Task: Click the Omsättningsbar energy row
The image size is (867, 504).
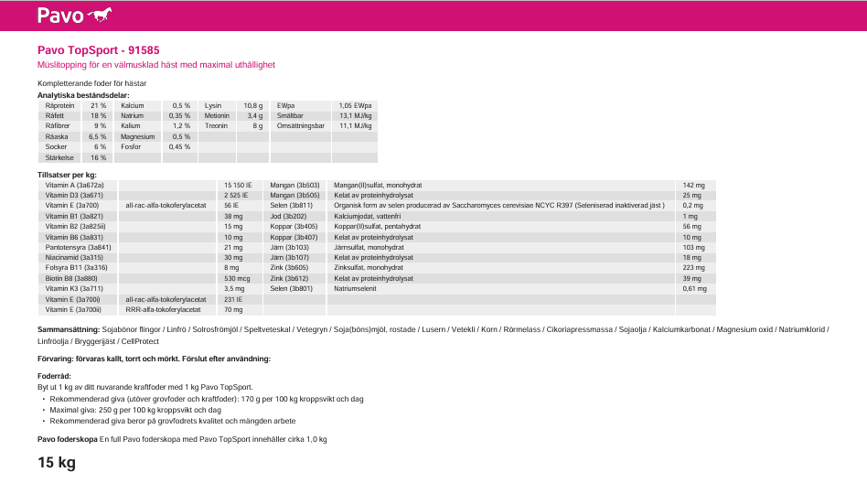Action: coord(301,126)
